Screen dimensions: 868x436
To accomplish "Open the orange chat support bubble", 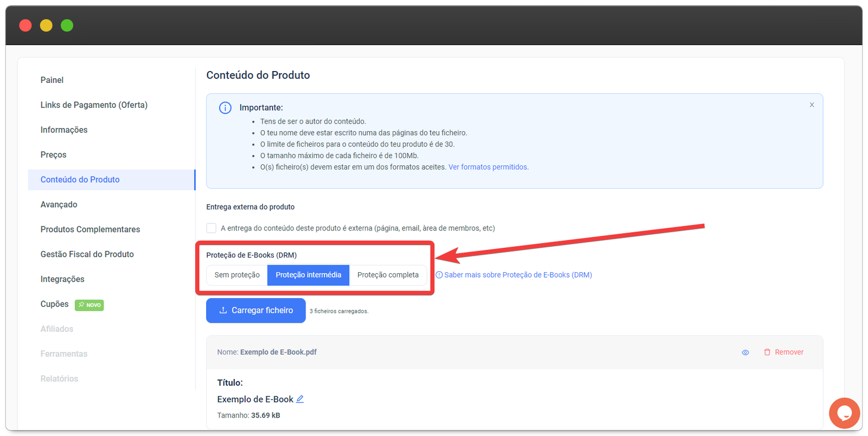I will pyautogui.click(x=844, y=413).
